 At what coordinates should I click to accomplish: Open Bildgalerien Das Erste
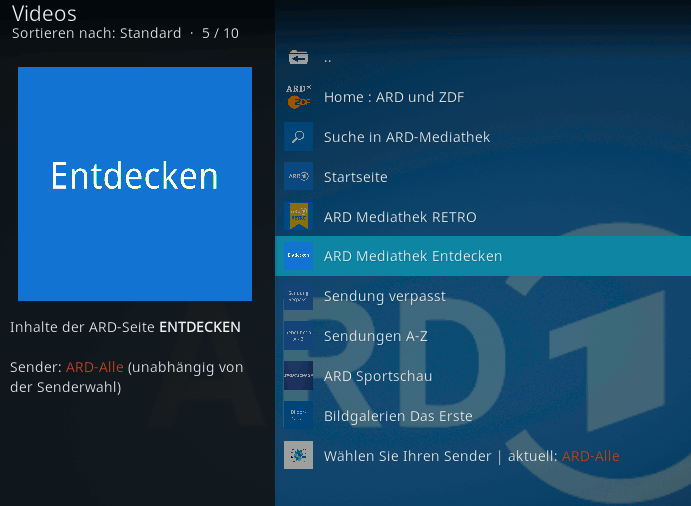coord(483,416)
